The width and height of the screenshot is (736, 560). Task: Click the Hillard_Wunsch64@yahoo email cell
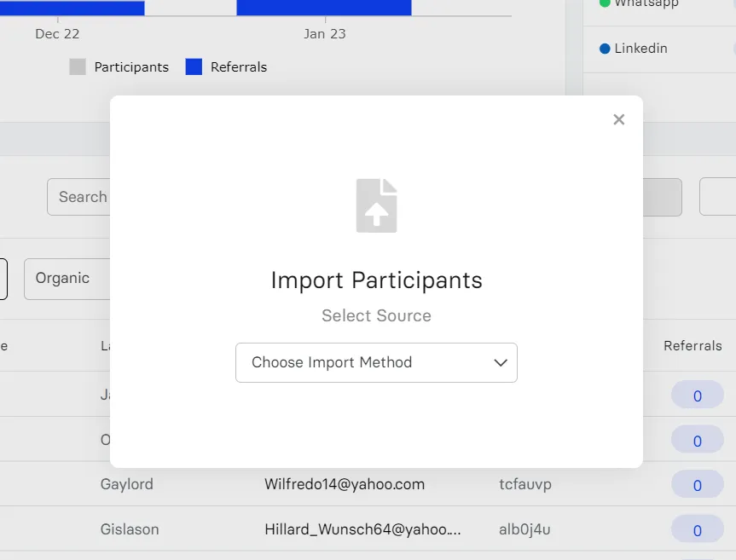362,529
